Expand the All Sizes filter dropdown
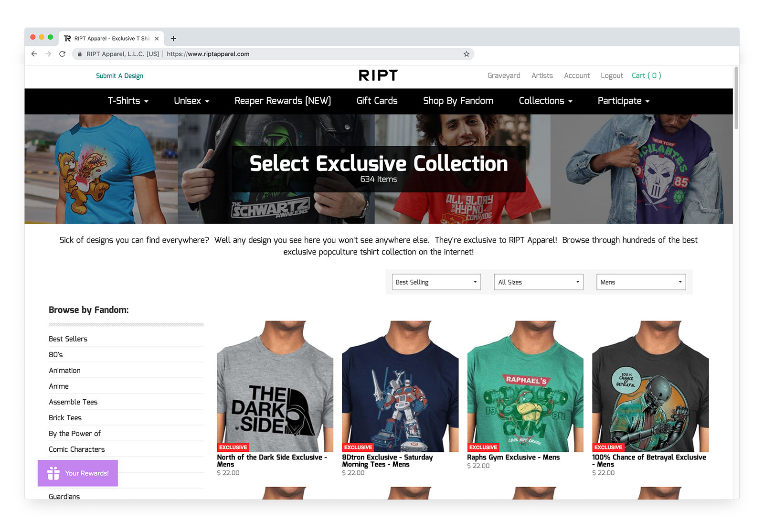This screenshot has width=764, height=532. pyautogui.click(x=538, y=282)
